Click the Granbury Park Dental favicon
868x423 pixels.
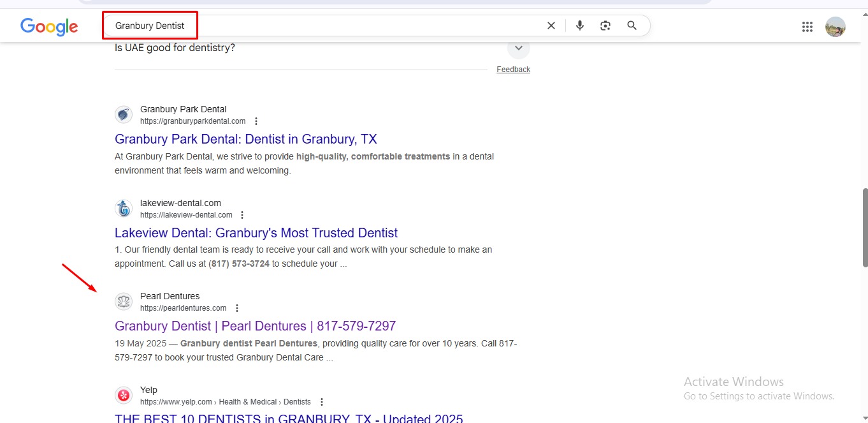(124, 115)
